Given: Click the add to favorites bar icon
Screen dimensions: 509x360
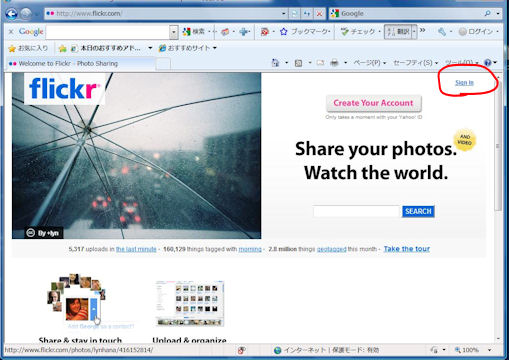Looking at the screenshot, I should [62, 48].
